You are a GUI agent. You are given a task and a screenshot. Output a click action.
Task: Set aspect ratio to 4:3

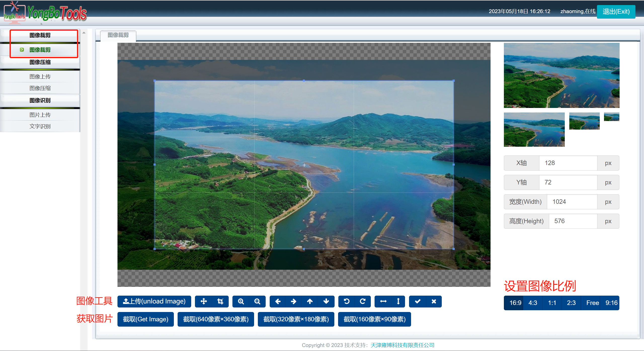coord(533,303)
